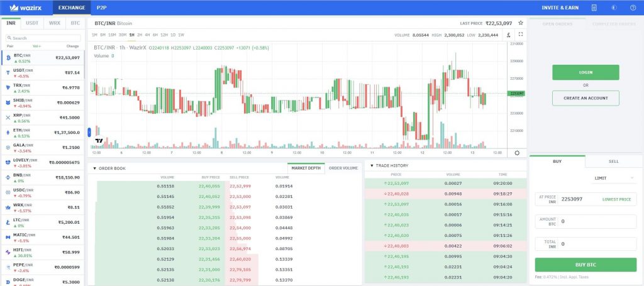
Task: Click the search magnifier icon
Action: point(9,38)
